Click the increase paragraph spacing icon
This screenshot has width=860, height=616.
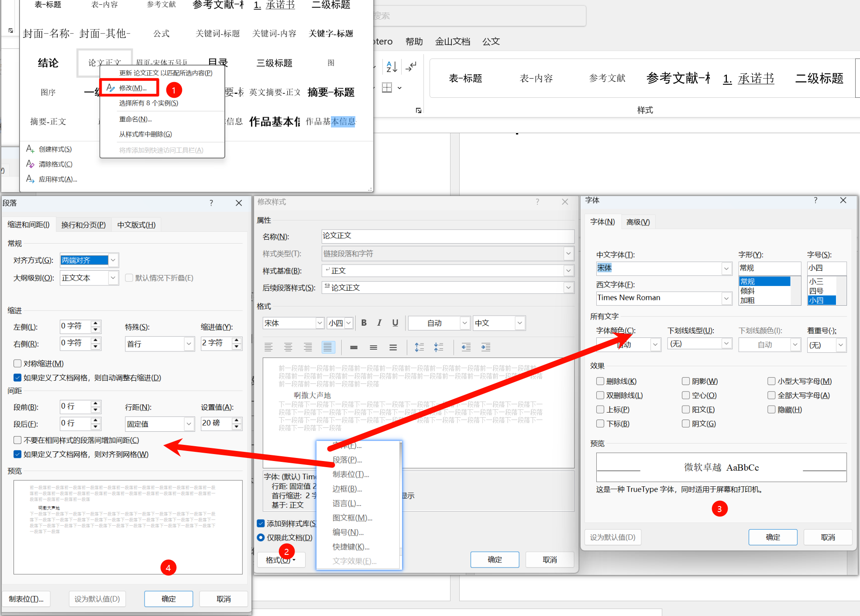[x=419, y=347]
